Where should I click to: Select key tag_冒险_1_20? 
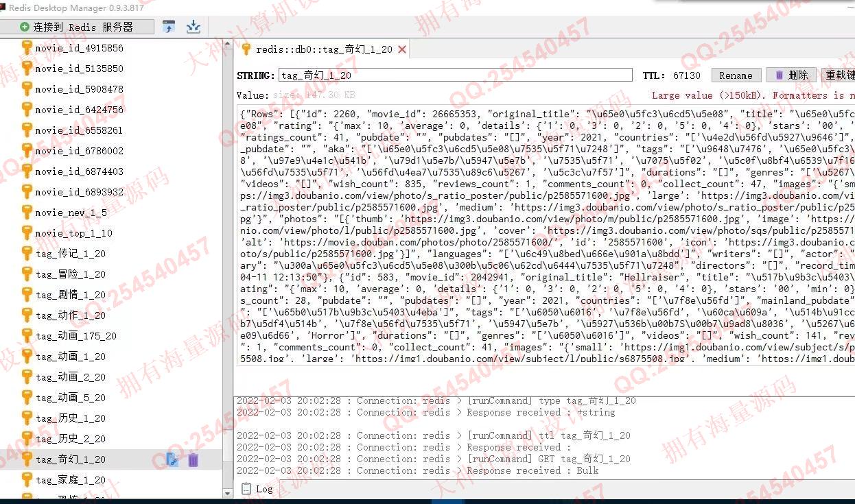(71, 274)
